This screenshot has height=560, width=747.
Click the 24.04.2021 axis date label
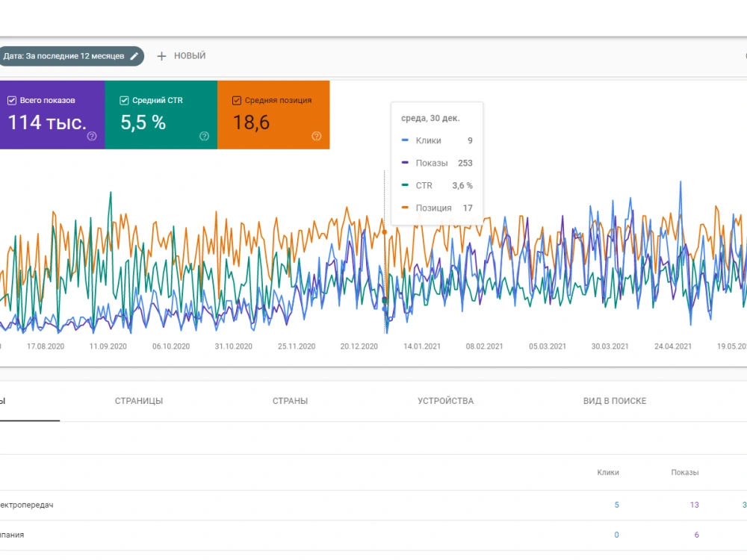pos(673,346)
